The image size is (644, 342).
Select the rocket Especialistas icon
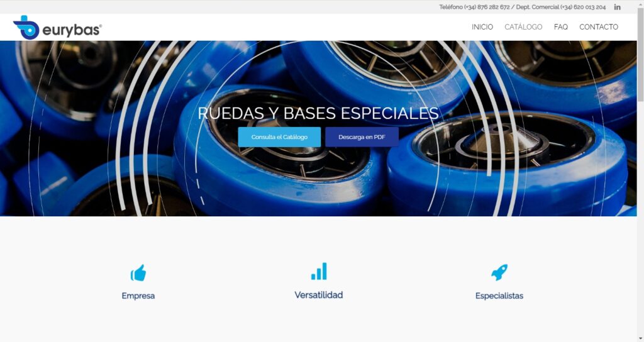[x=499, y=273]
